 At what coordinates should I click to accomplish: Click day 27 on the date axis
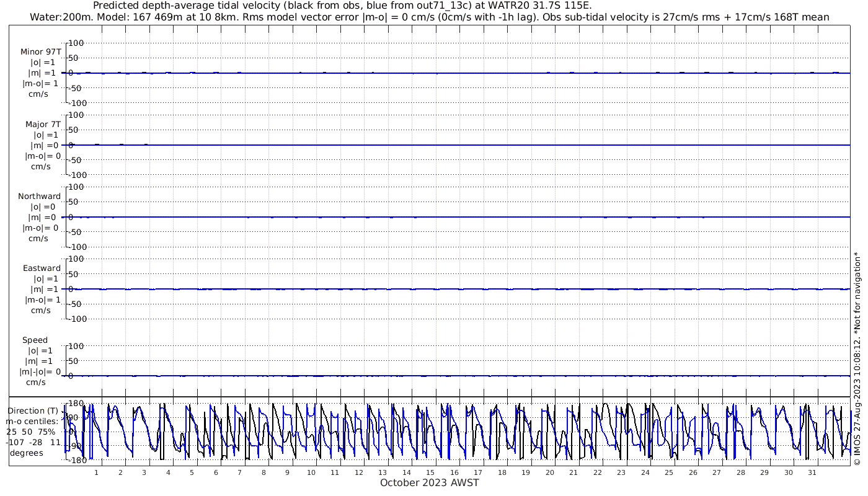tap(717, 472)
